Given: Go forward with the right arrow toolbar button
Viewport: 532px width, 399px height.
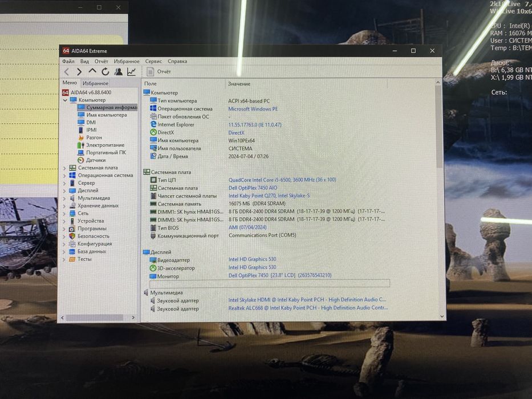Looking at the screenshot, I should coord(79,72).
